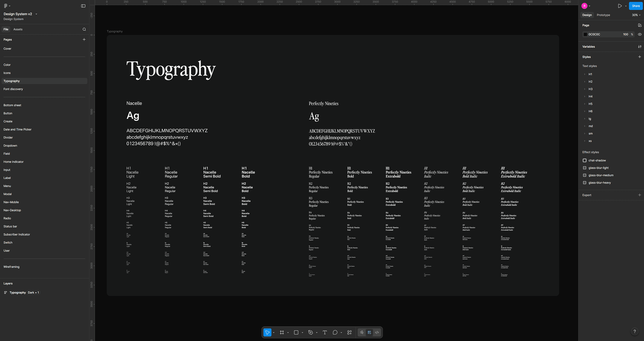Image resolution: width=644 pixels, height=341 pixels.
Task: Select the Pen tool
Action: click(x=311, y=332)
